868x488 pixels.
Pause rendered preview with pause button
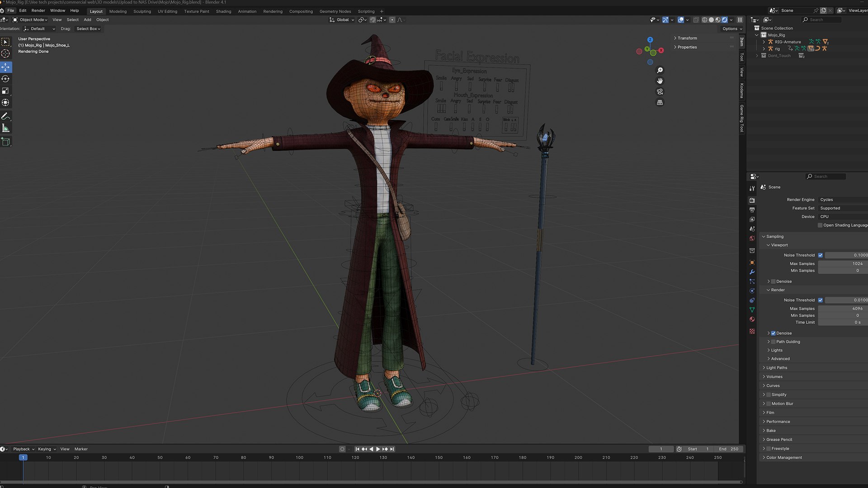740,20
